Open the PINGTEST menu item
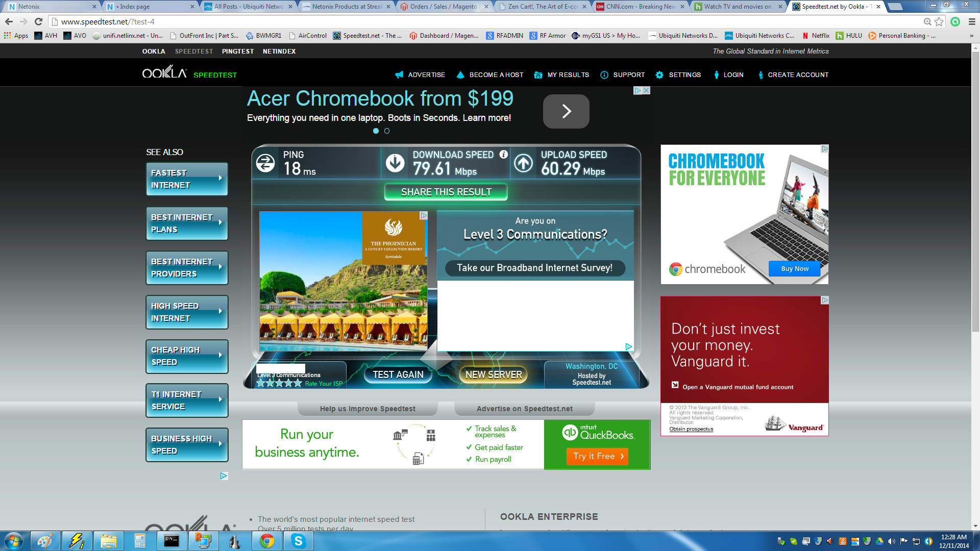Screen dimensions: 980x551 (x=238, y=52)
